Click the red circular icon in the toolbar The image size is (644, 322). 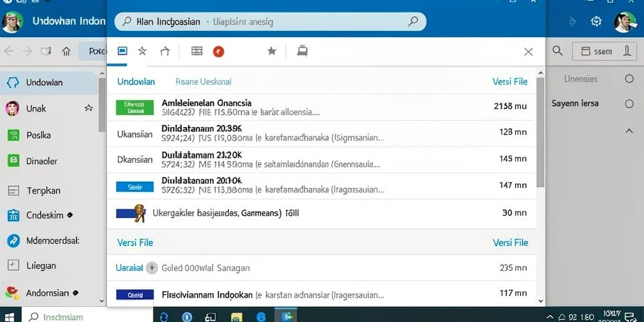(218, 52)
